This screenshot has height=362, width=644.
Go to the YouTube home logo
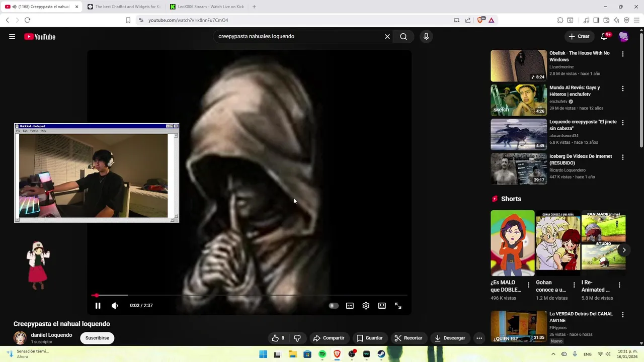pyautogui.click(x=40, y=37)
